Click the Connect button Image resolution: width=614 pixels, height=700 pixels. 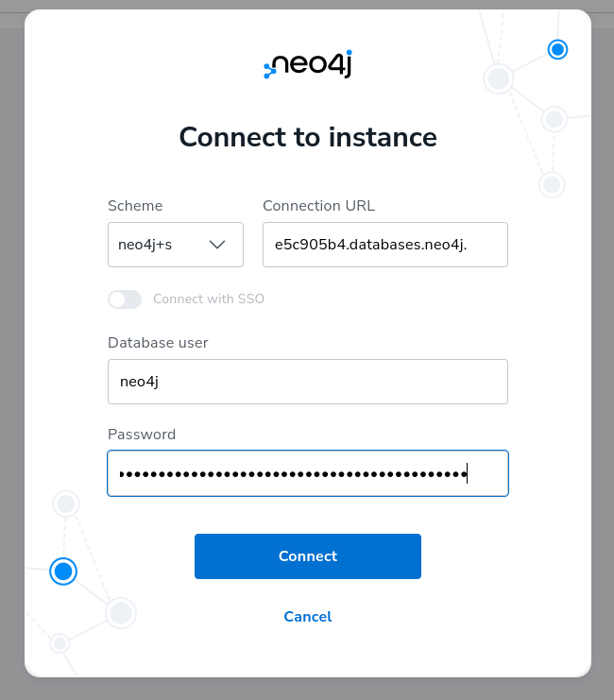click(308, 556)
